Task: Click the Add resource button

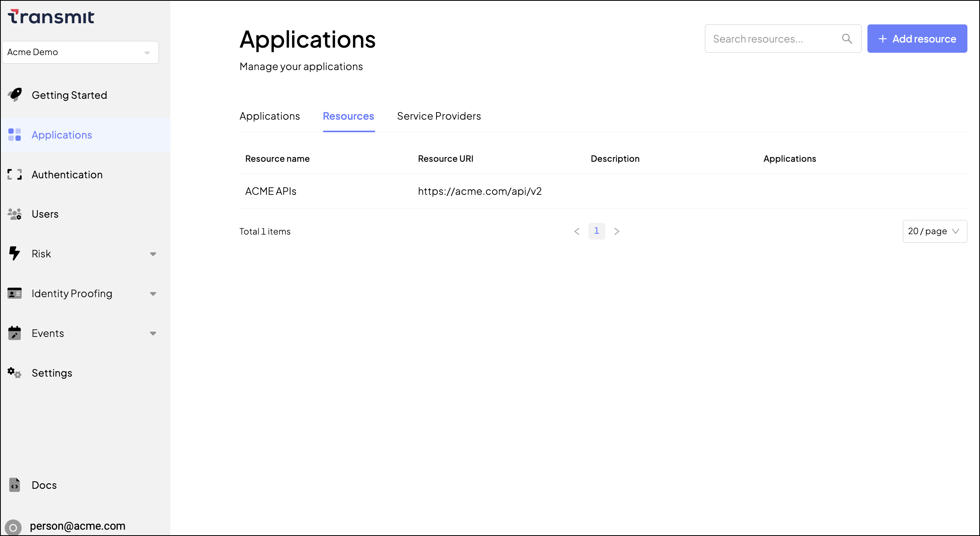Action: (917, 39)
